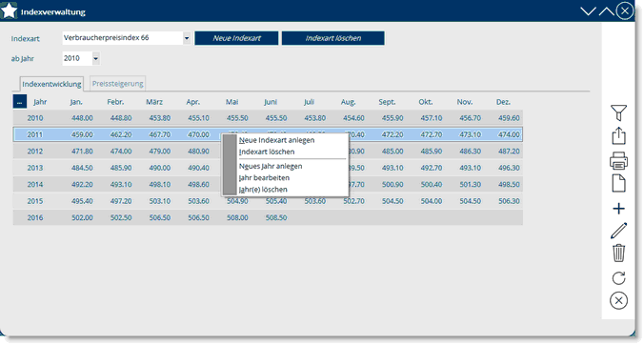Click the star icon in title bar
Screen dimensions: 644x345
point(9,10)
